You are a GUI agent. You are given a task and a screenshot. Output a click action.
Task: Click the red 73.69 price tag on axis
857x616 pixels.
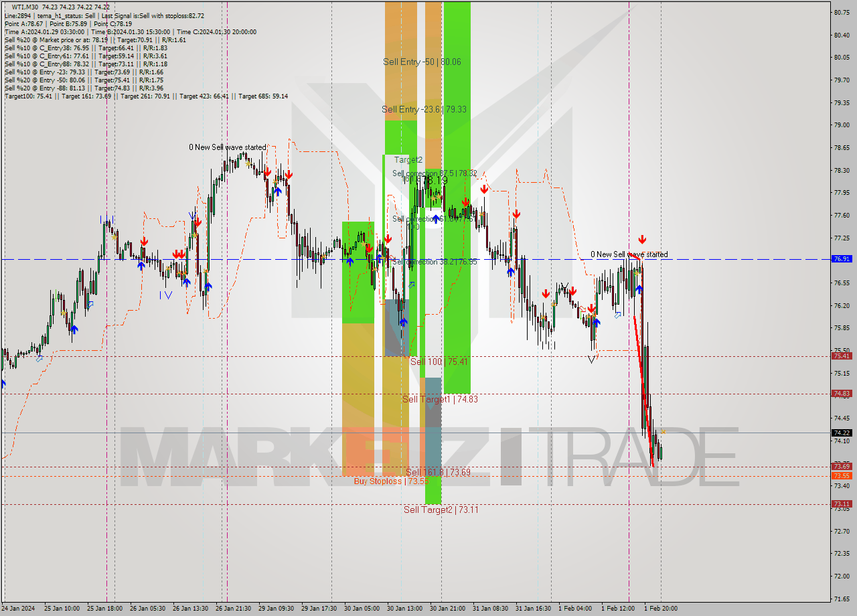[842, 466]
